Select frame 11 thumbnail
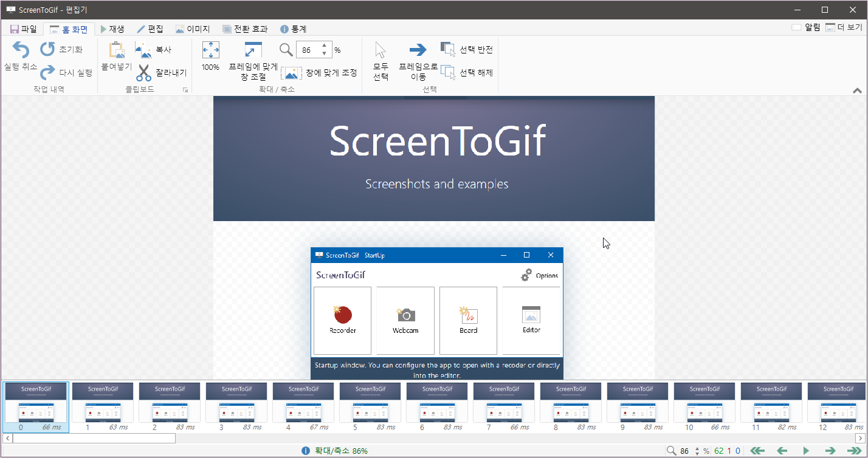This screenshot has height=458, width=868. [x=771, y=407]
